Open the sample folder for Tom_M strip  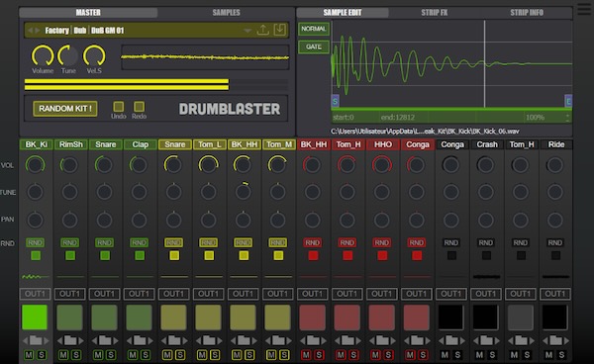click(278, 340)
